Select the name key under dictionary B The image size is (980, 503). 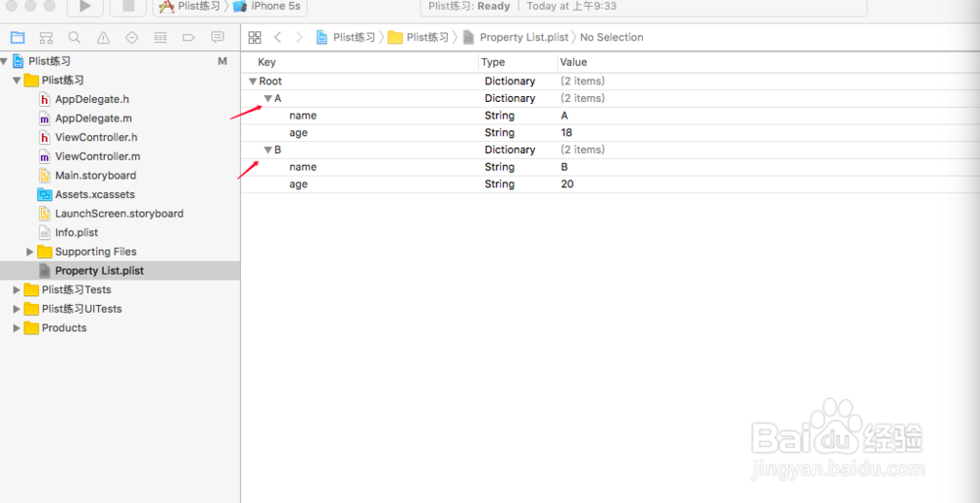(303, 167)
